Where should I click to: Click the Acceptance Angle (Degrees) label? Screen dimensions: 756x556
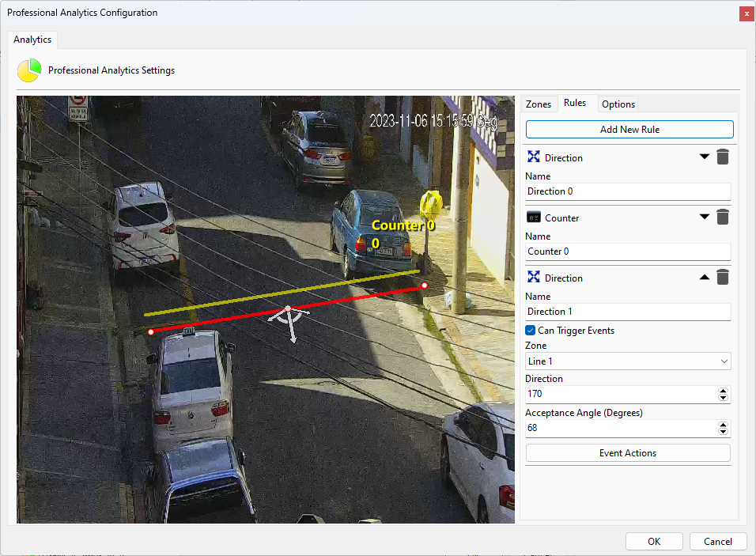pos(584,413)
